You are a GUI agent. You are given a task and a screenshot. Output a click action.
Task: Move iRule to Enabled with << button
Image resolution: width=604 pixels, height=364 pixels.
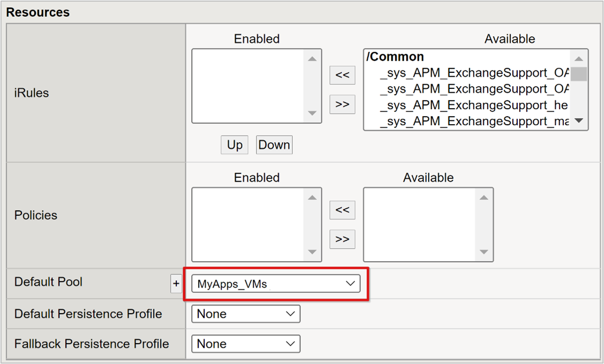(x=342, y=75)
